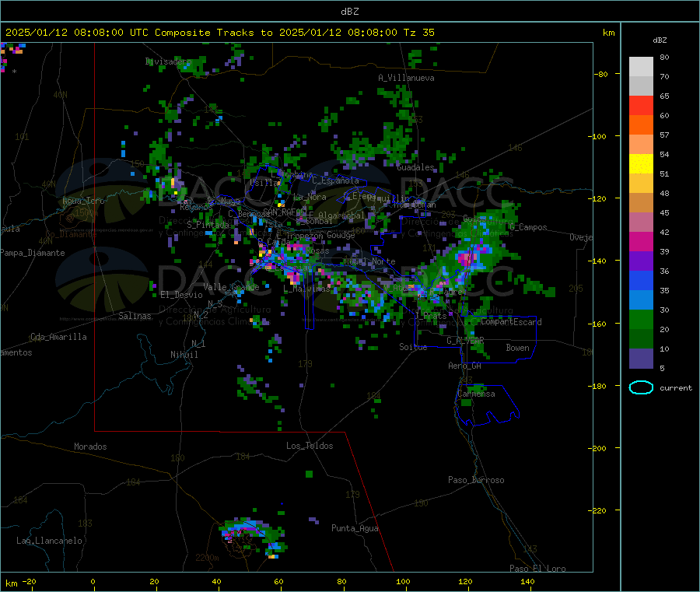Select the 'S_Pintada' map label
Screen dimensions: 700x592
(208, 225)
